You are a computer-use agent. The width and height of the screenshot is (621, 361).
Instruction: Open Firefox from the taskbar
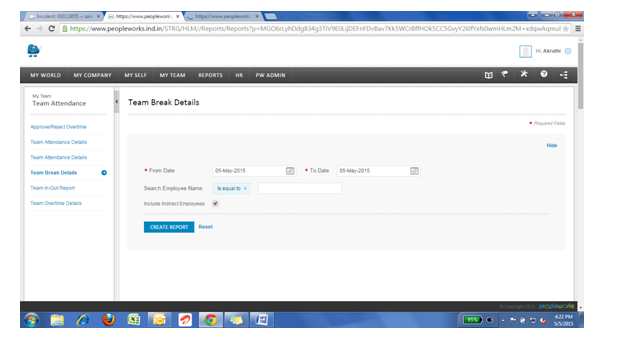108,319
